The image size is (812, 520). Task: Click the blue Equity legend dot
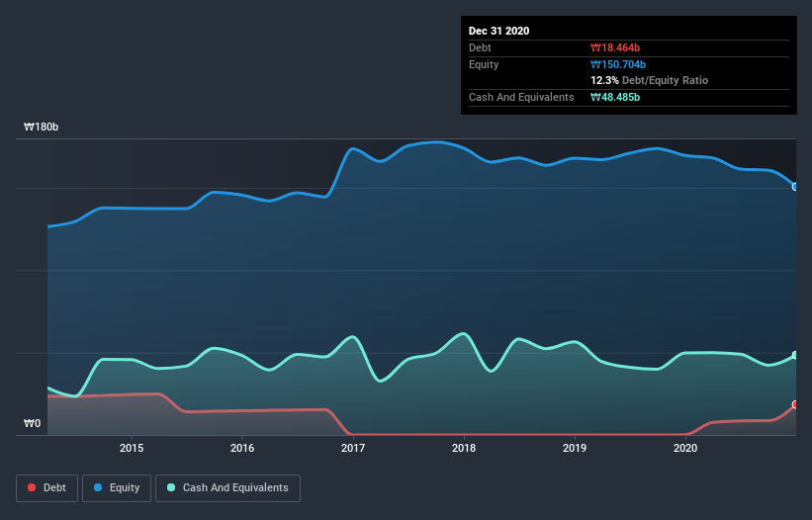click(98, 487)
